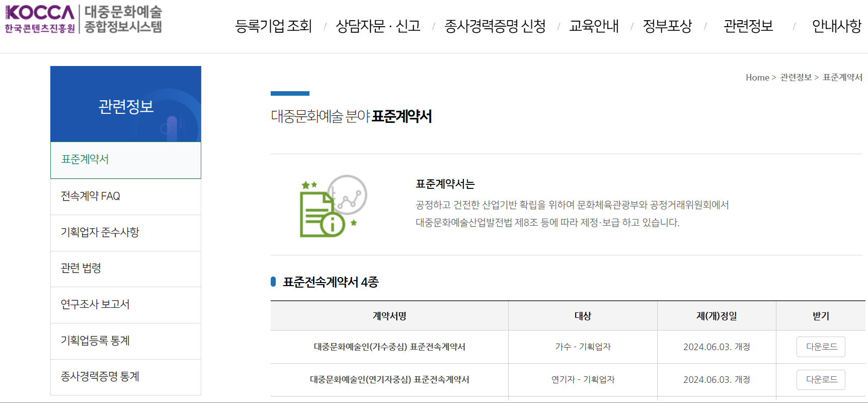The width and height of the screenshot is (868, 403).
Task: Click the 받기 column header
Action: 821,316
